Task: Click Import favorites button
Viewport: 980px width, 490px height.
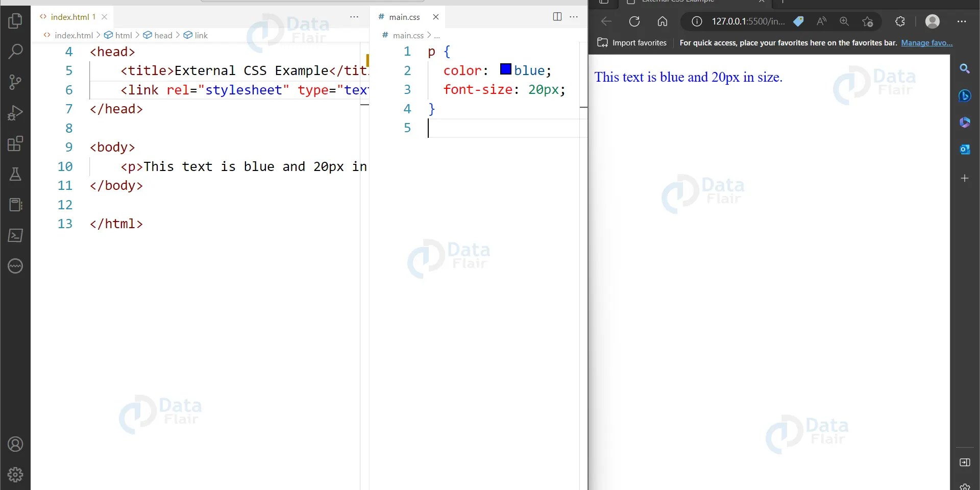Action: pyautogui.click(x=632, y=43)
